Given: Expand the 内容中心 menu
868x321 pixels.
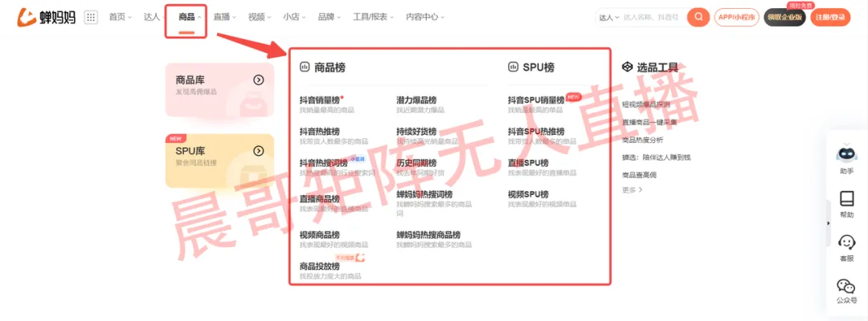Looking at the screenshot, I should click(425, 17).
